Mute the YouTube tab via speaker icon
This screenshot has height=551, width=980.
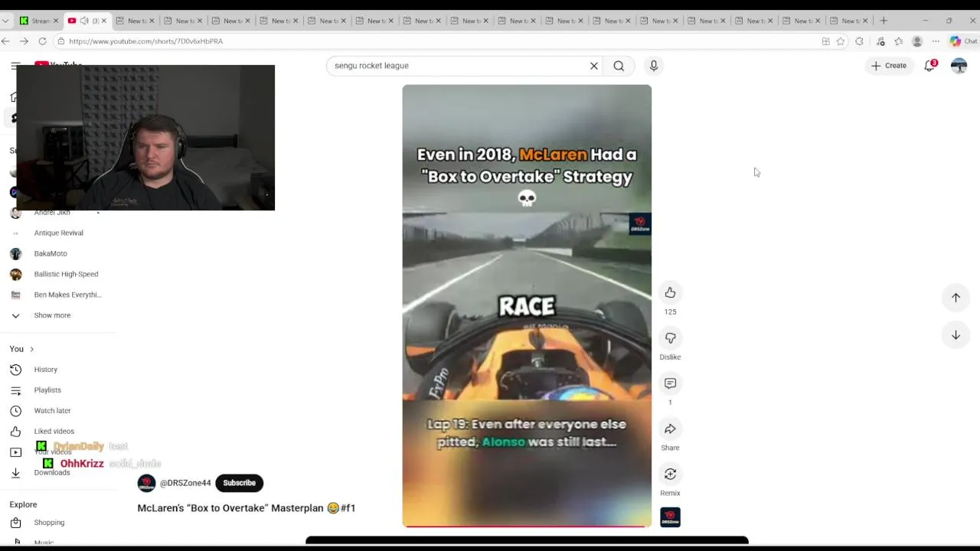coord(84,21)
